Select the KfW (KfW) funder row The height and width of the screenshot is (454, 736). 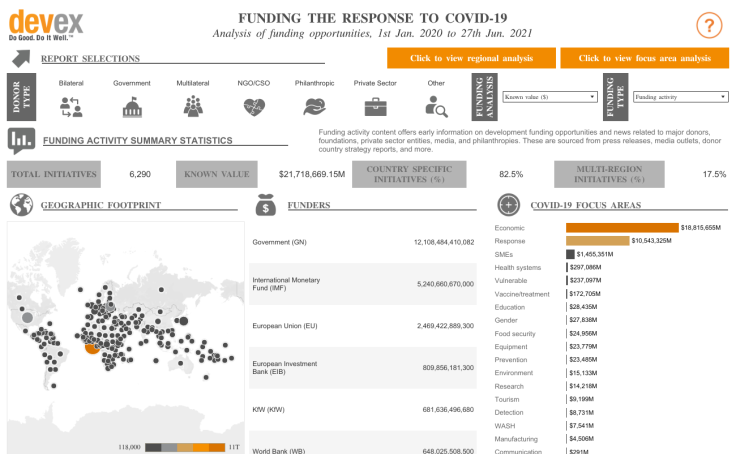[363, 409]
